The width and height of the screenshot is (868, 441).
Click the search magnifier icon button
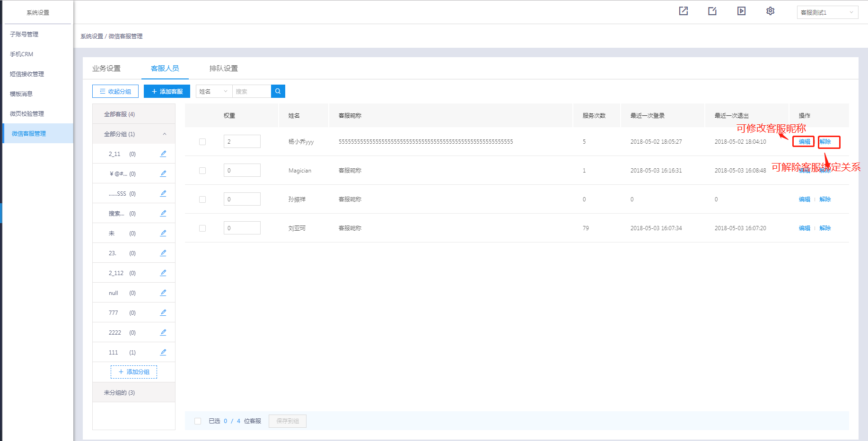[x=278, y=91]
